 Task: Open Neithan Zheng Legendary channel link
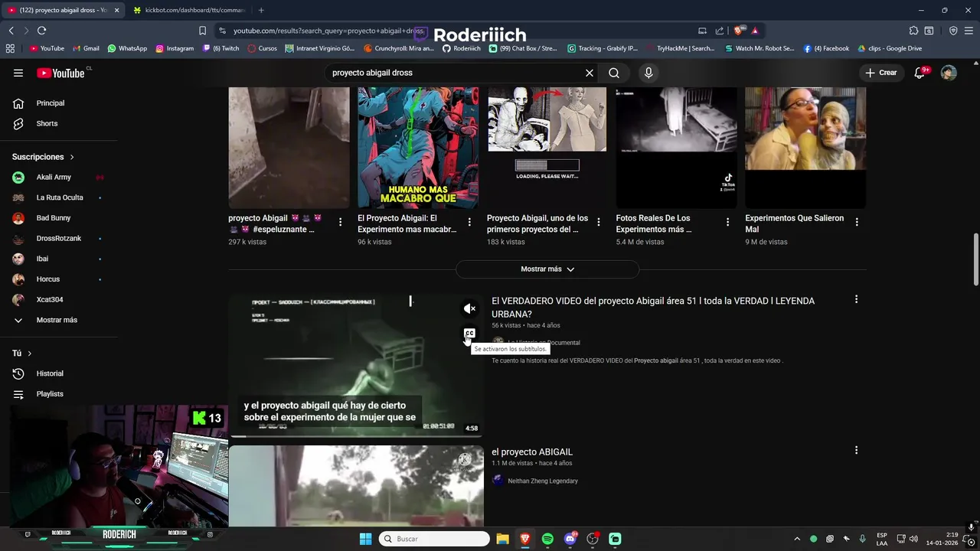tap(543, 481)
